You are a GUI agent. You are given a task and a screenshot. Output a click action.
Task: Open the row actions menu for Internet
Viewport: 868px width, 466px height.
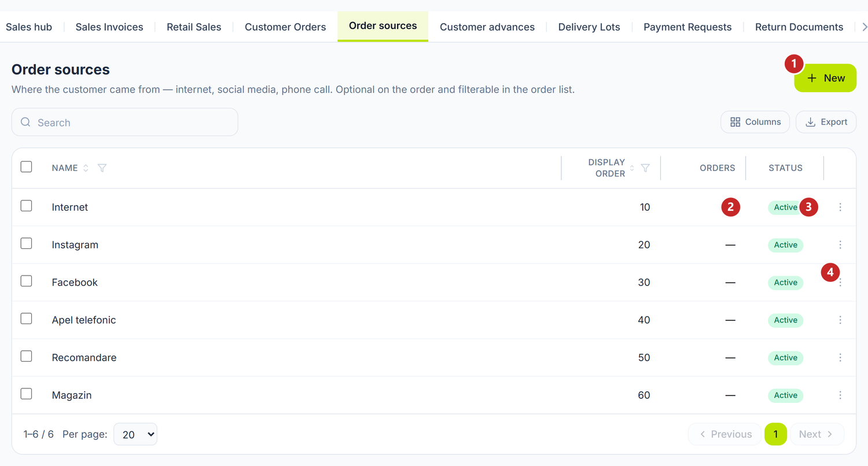tap(840, 207)
